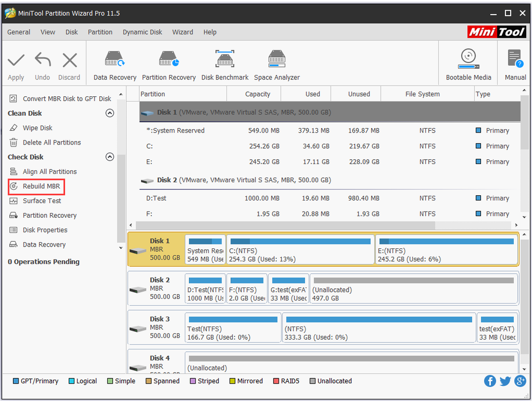Open the Dynamic Disk menu

pyautogui.click(x=142, y=32)
